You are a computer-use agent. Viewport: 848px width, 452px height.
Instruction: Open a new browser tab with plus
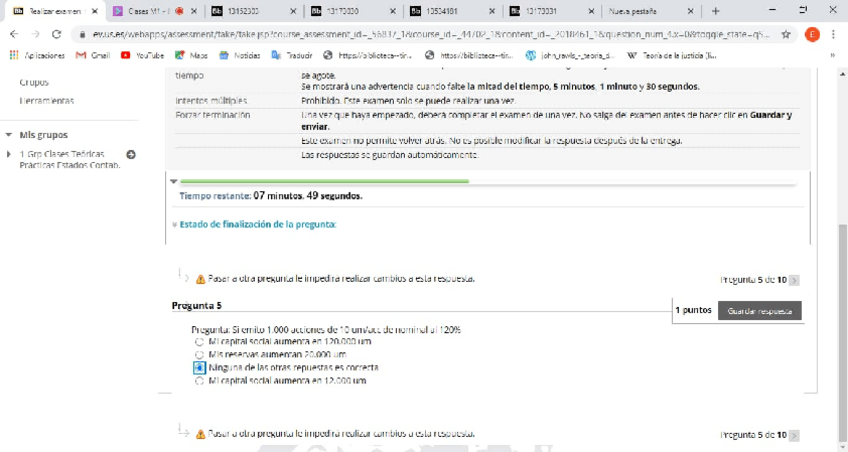tap(716, 11)
